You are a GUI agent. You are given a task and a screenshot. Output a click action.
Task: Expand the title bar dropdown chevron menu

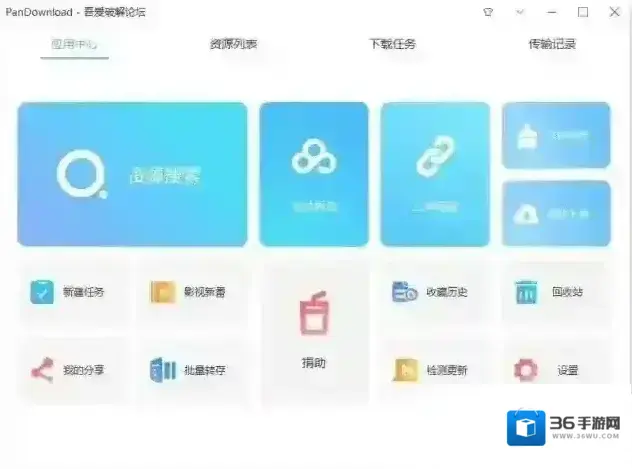[x=520, y=12]
